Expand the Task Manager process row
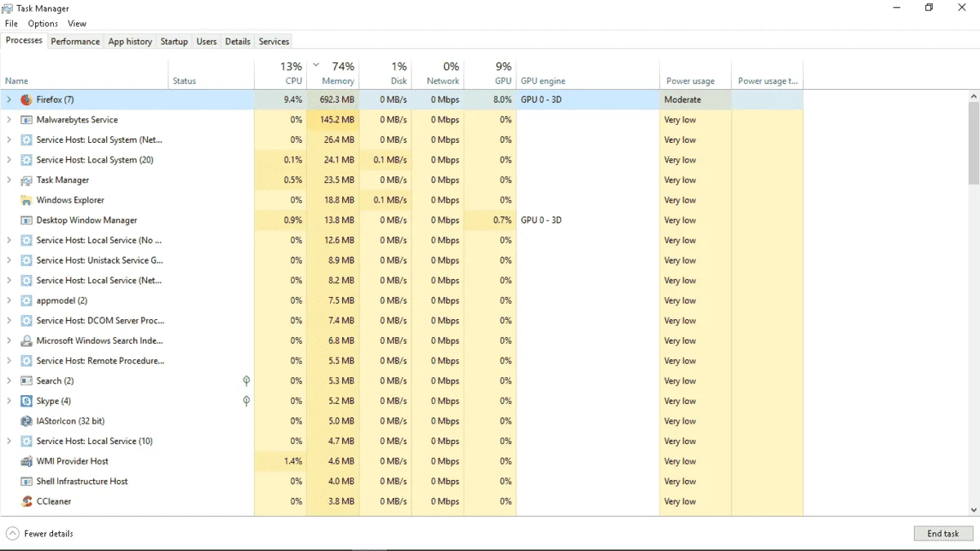980x551 pixels. (x=9, y=180)
